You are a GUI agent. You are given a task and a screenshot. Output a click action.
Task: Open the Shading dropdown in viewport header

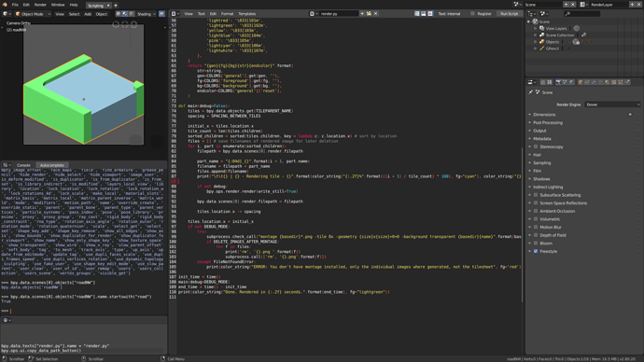pos(147,14)
